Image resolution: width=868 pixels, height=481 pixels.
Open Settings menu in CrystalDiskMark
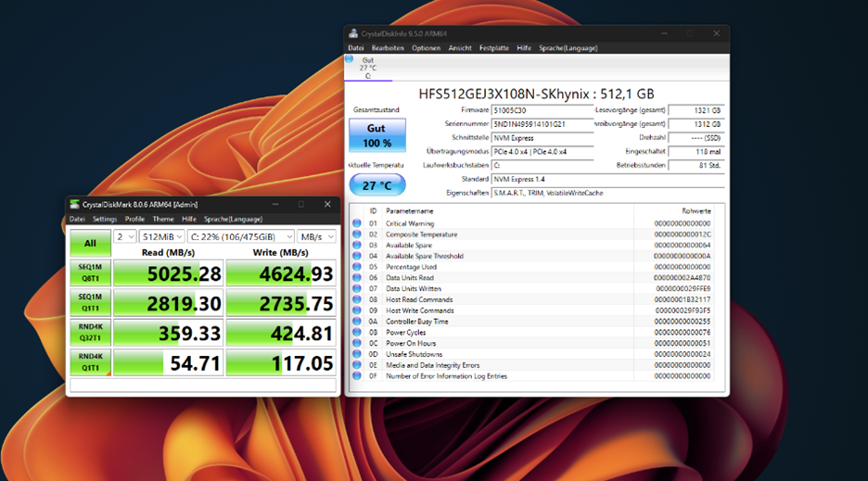click(x=105, y=220)
